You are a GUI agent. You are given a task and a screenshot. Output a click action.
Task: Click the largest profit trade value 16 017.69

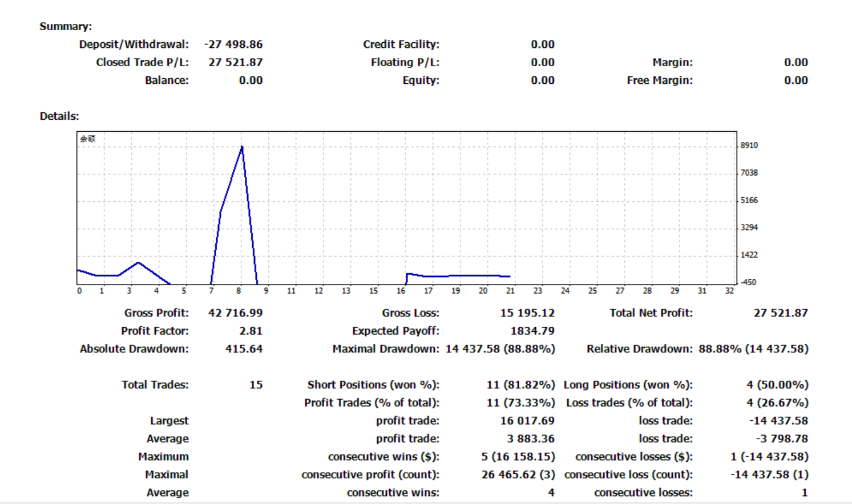(527, 421)
